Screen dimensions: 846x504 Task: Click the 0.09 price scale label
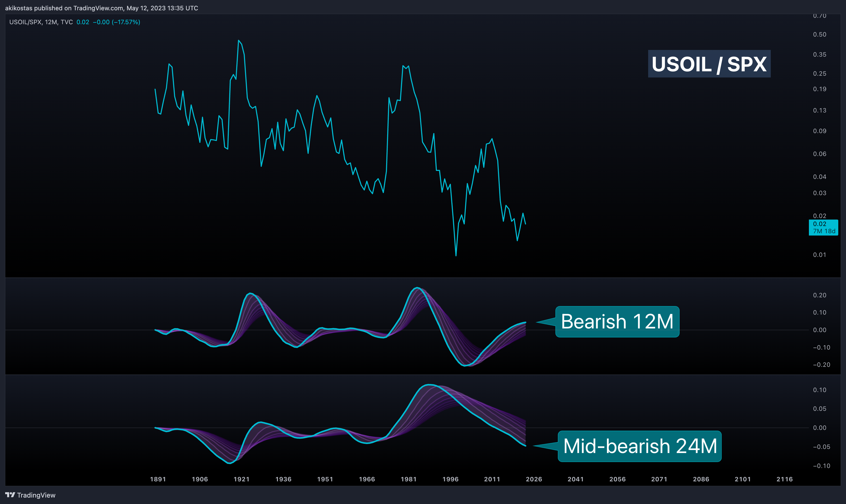(820, 131)
